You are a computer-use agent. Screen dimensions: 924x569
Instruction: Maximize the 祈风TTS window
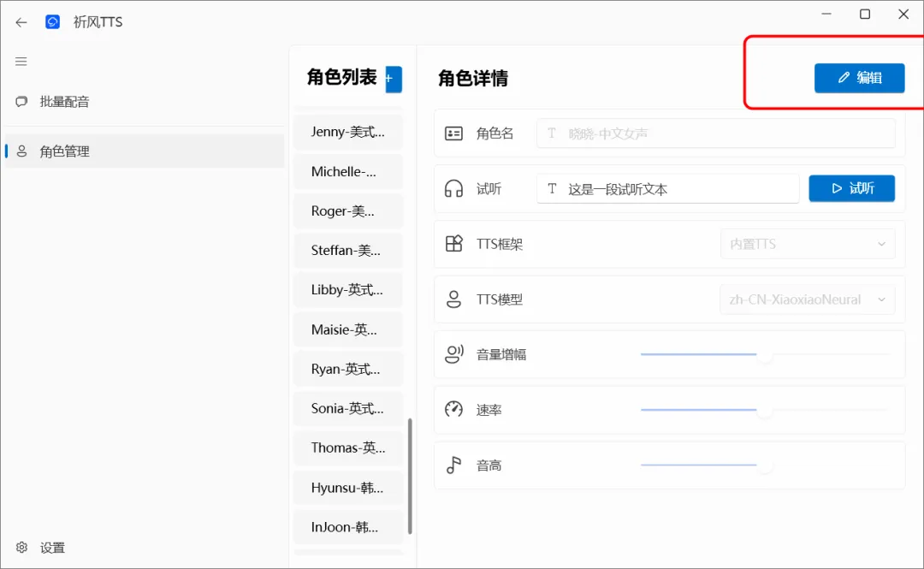click(x=864, y=14)
